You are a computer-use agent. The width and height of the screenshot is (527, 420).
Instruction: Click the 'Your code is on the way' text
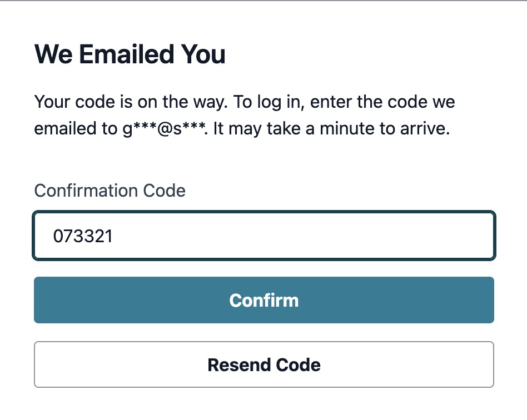tap(131, 102)
